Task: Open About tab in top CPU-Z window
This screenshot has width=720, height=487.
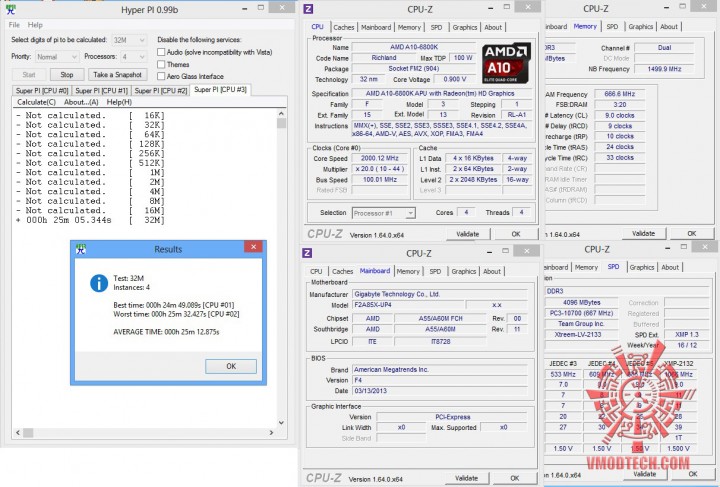Action: [x=493, y=28]
